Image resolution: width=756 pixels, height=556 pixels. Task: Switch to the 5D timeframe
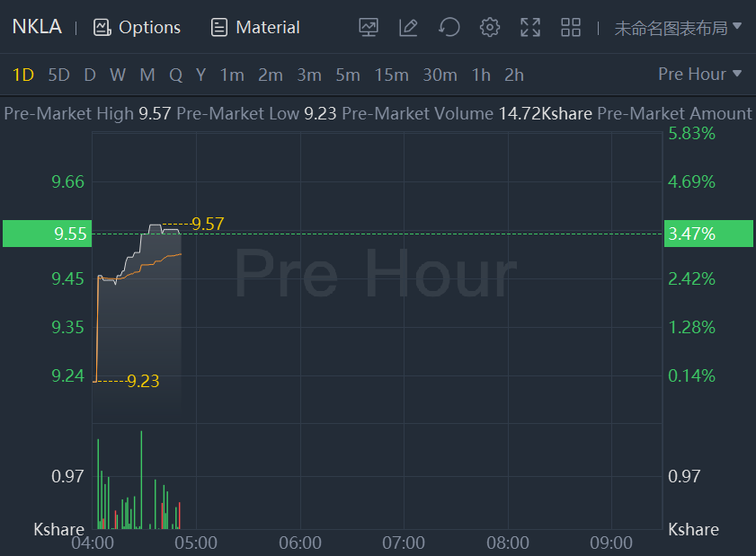pyautogui.click(x=58, y=75)
